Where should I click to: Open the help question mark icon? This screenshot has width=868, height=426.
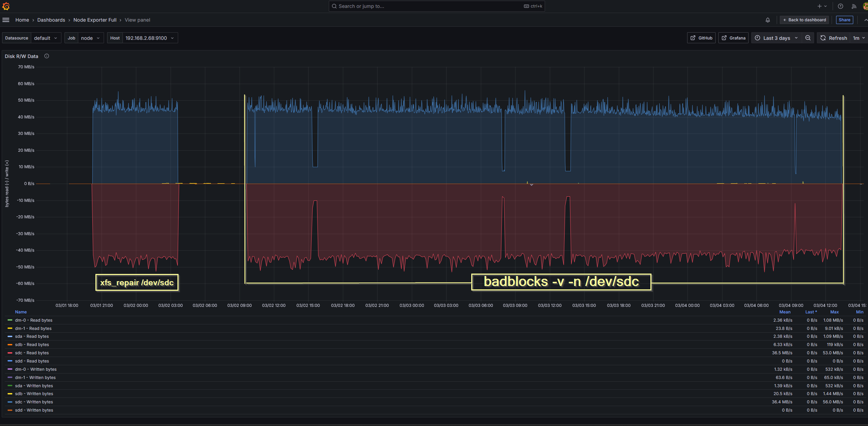tap(840, 6)
